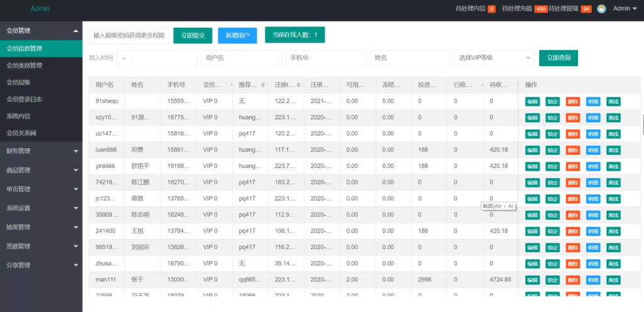Select referrer cell qq665…
This screenshot has width=644, height=312.
pyautogui.click(x=250, y=279)
